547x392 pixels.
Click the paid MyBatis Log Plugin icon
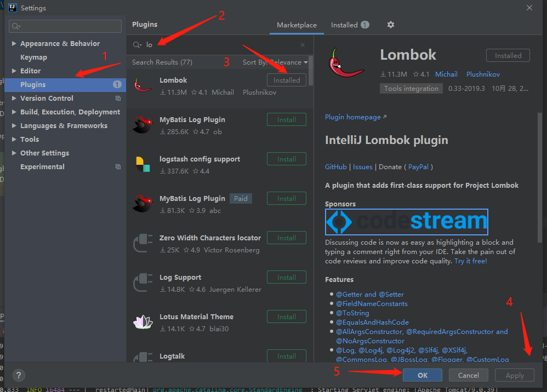pyautogui.click(x=143, y=203)
